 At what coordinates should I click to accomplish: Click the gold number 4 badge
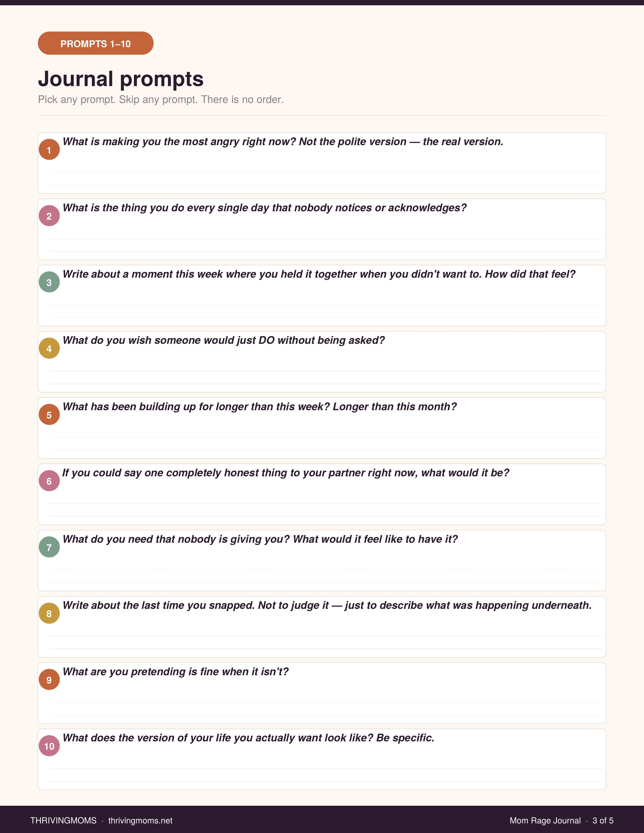click(49, 348)
